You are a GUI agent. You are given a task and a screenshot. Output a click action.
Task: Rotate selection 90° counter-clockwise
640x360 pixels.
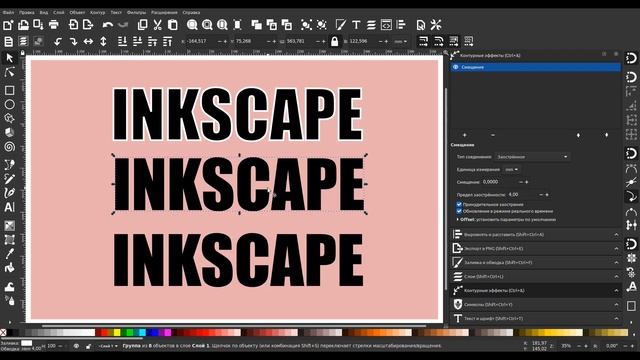58,41
